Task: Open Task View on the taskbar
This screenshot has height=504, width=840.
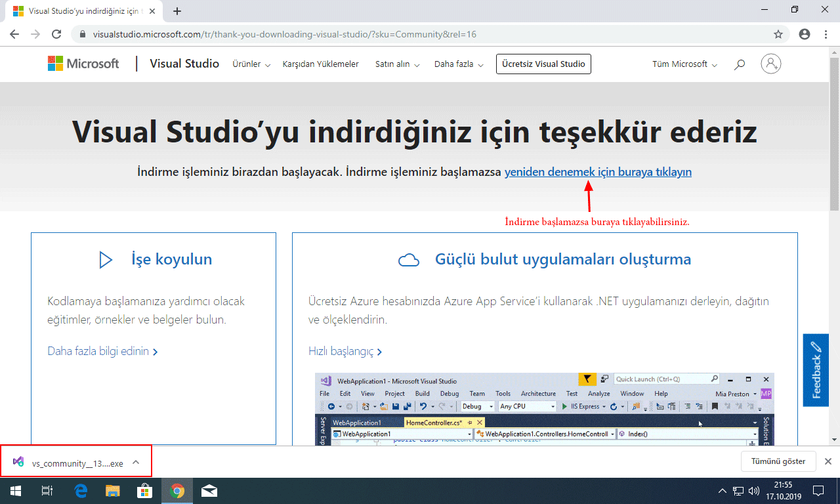Action: pyautogui.click(x=47, y=491)
